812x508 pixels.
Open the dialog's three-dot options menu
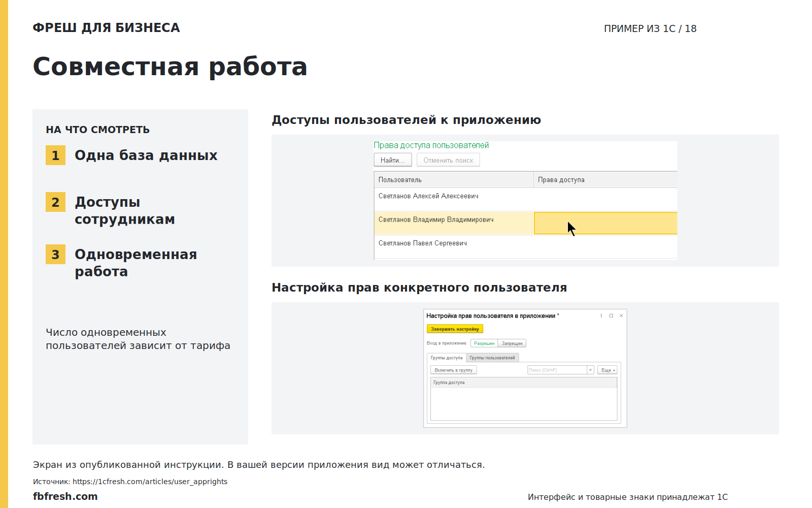click(601, 315)
